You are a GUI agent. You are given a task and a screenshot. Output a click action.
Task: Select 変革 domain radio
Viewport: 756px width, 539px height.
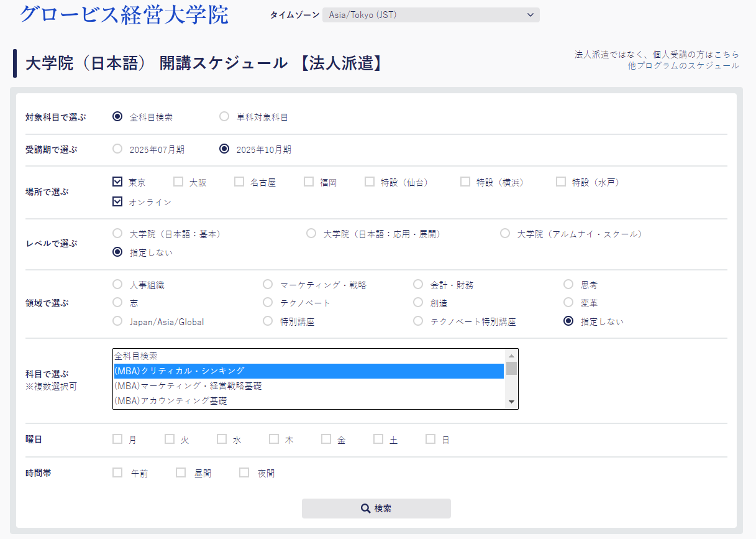(x=568, y=302)
